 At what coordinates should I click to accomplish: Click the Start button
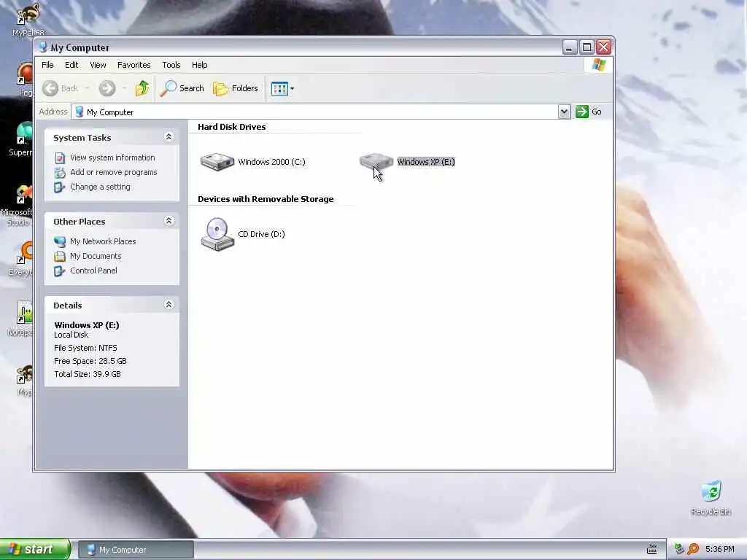pos(35,549)
